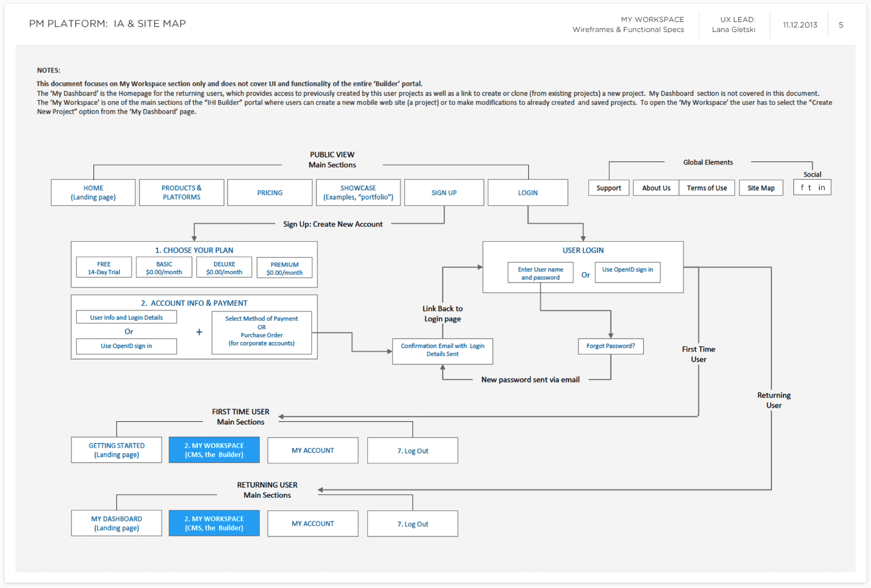Open the PRODUCTS & PLATFORMS section box
The height and width of the screenshot is (588, 871).
click(x=181, y=193)
